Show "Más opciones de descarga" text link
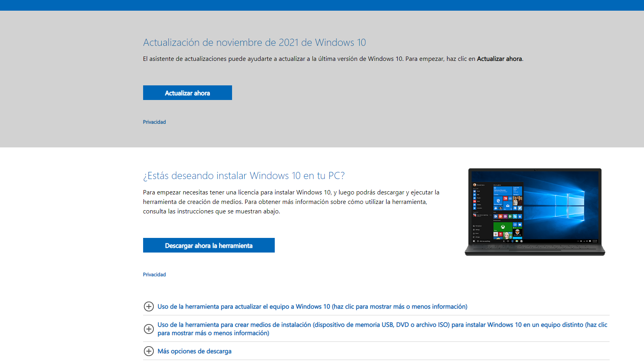Screen dimensions: 644x362 click(x=195, y=351)
